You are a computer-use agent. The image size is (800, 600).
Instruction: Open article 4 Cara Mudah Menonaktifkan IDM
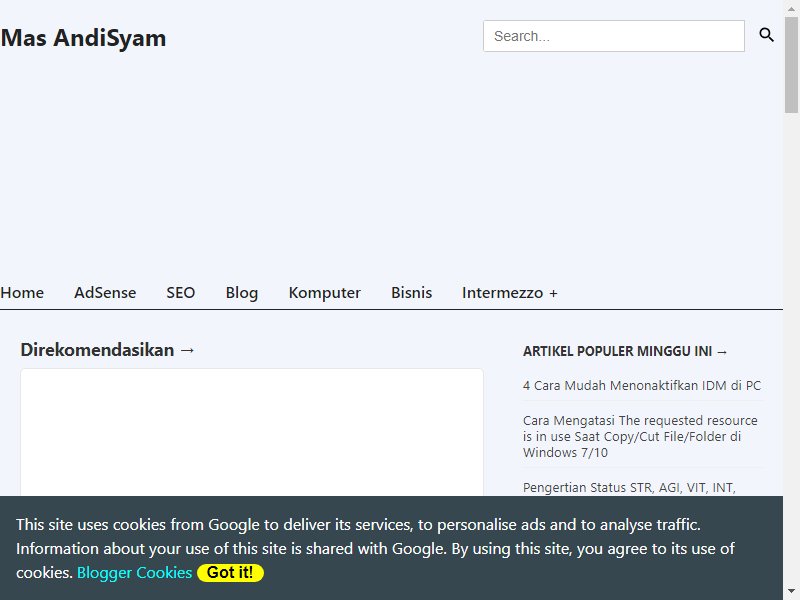click(642, 386)
